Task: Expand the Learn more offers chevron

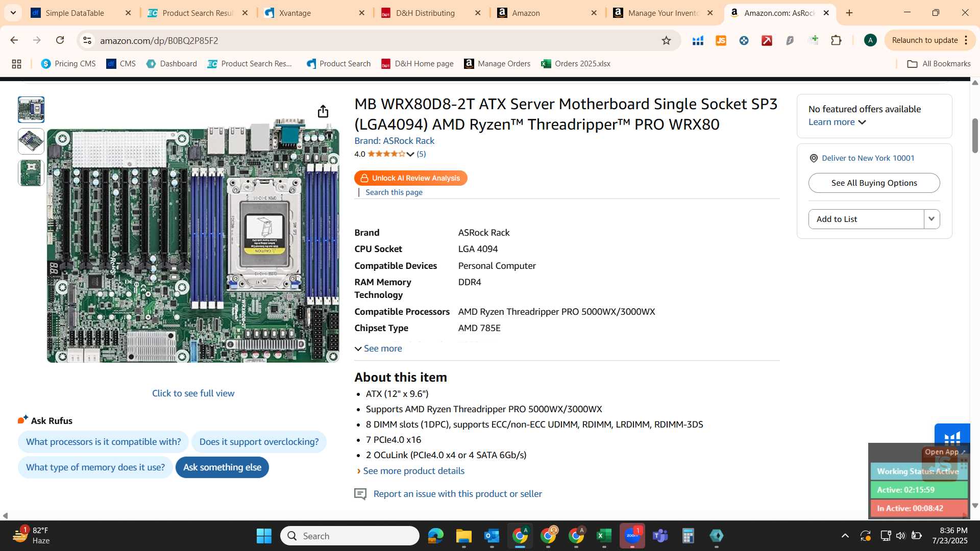Action: pyautogui.click(x=862, y=122)
